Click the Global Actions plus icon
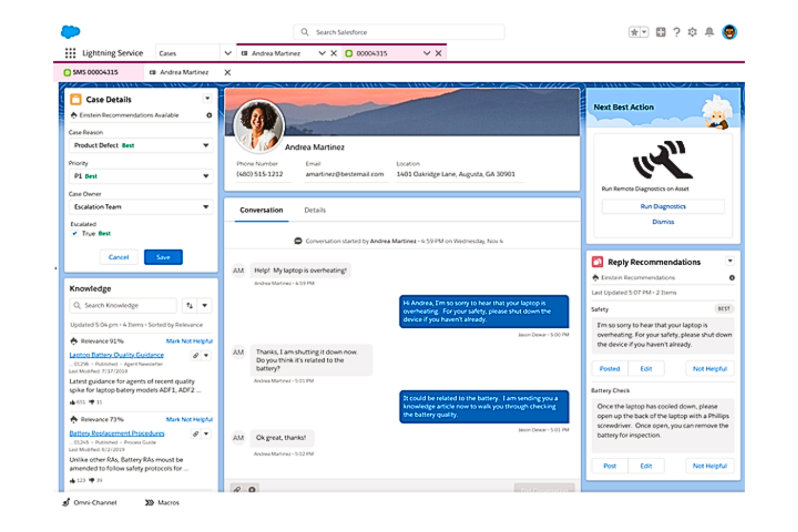798x532 pixels. 661,32
